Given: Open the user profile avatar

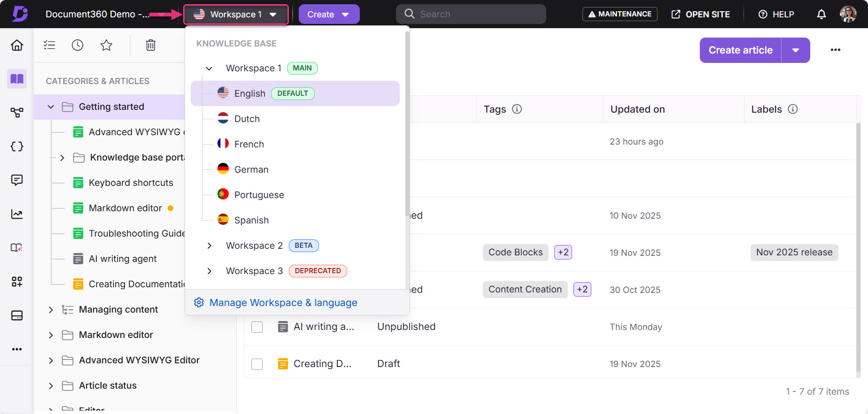Looking at the screenshot, I should pyautogui.click(x=848, y=14).
